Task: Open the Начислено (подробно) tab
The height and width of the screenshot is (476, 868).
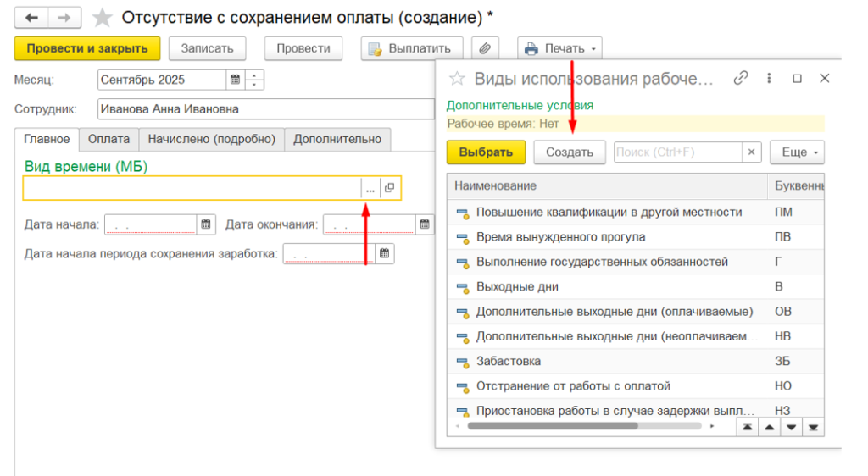Action: click(211, 139)
